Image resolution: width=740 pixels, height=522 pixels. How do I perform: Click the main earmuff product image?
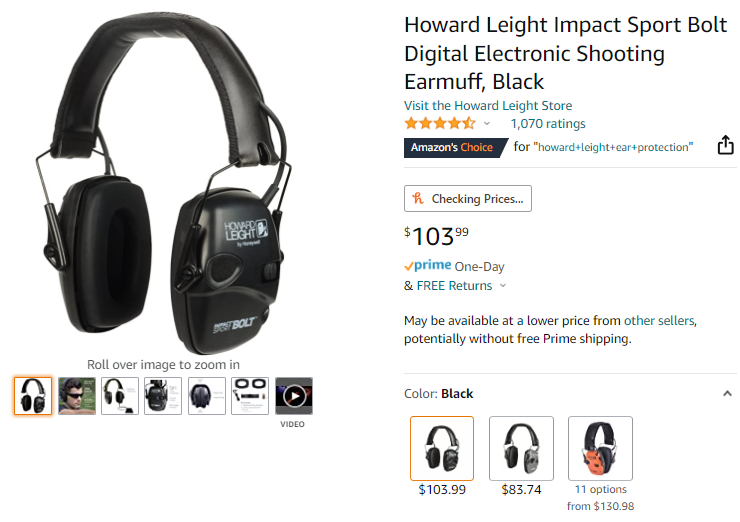[x=164, y=184]
